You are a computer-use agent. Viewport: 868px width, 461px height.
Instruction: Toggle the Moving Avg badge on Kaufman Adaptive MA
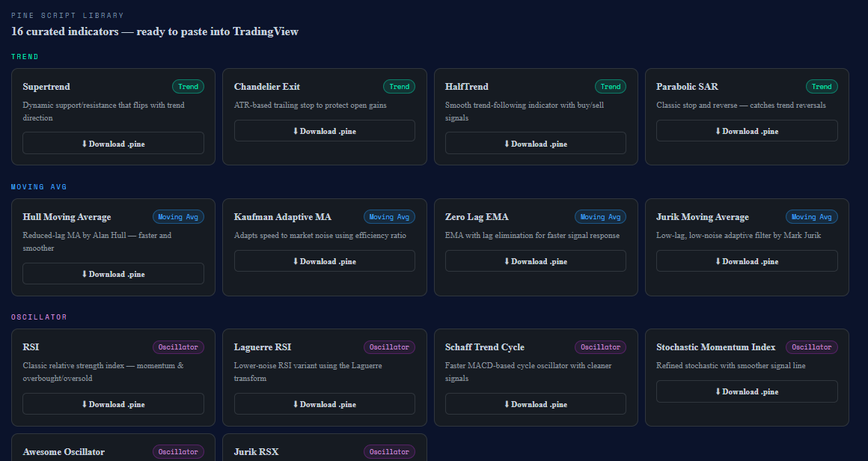tap(389, 216)
